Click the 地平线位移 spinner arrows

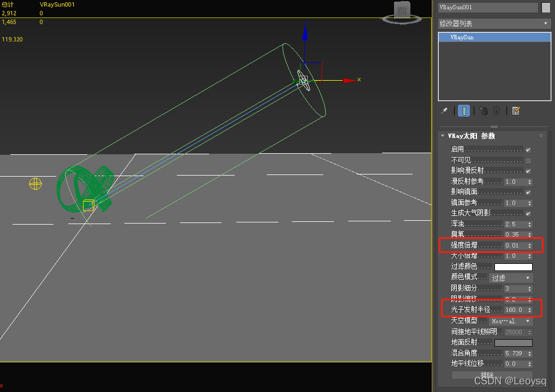tap(530, 364)
